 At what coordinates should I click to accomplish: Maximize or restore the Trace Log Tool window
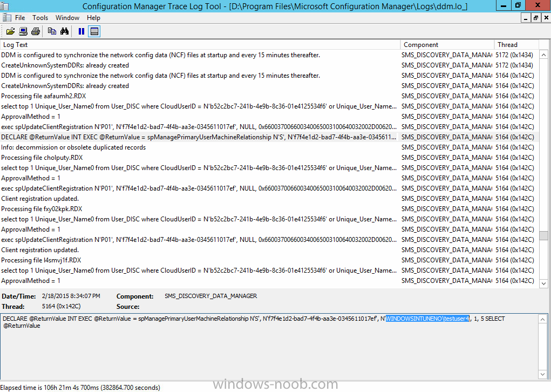(x=518, y=5)
